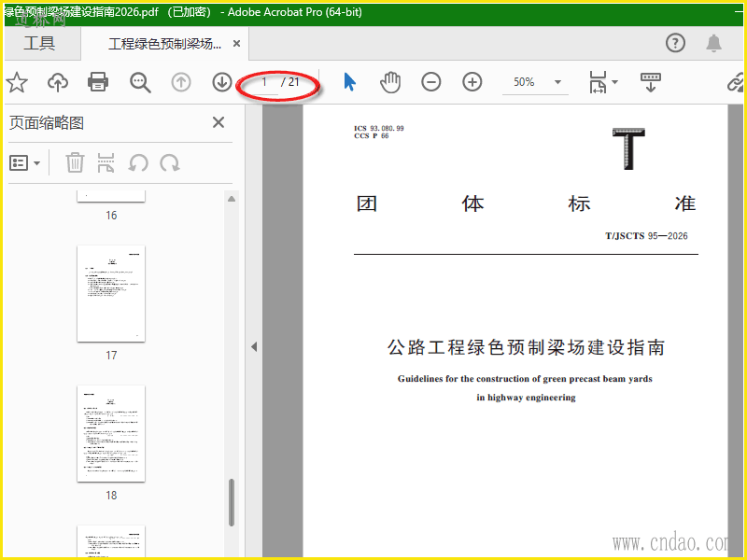Expand the page fit options arrow
Viewport: 747px width, 560px height.
615,82
